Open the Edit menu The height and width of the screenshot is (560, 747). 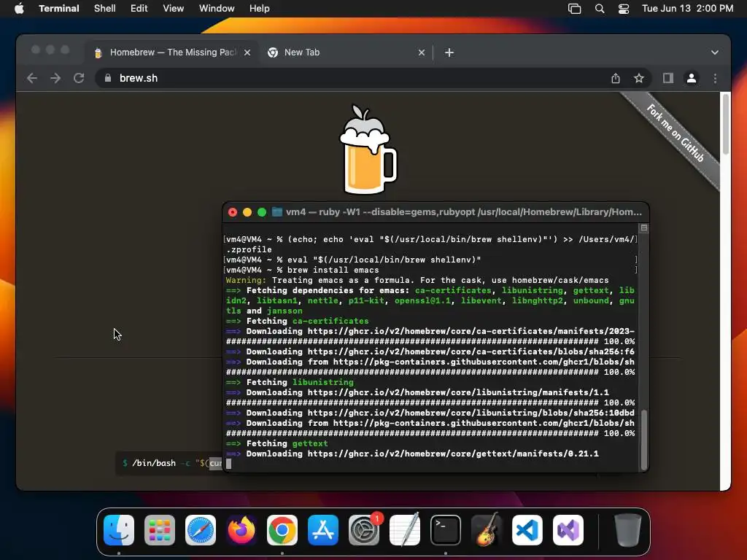coord(139,9)
